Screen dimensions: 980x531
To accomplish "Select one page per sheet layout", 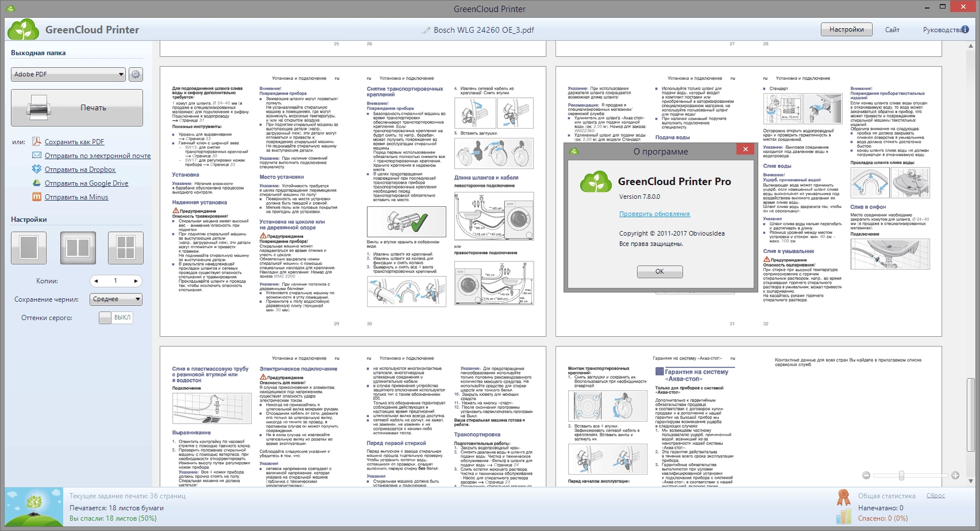I will pyautogui.click(x=29, y=248).
